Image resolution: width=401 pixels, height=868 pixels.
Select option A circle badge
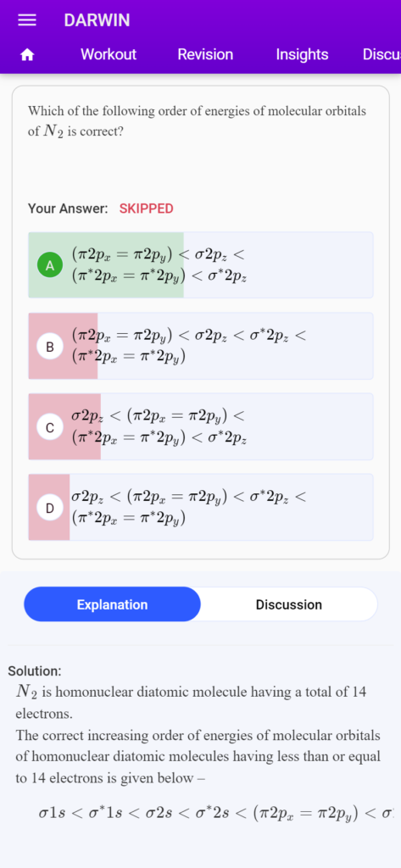50,265
